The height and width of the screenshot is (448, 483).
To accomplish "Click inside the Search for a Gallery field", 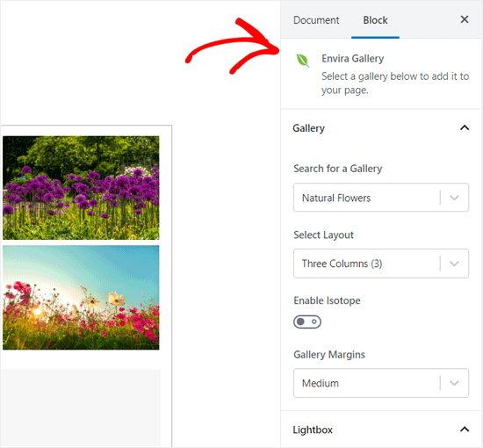I will point(381,198).
